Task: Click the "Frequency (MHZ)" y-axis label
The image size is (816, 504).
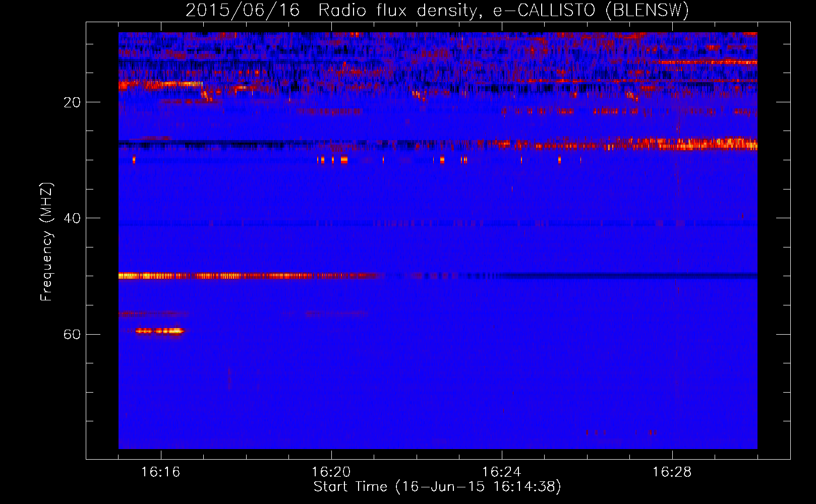Action: click(46, 242)
